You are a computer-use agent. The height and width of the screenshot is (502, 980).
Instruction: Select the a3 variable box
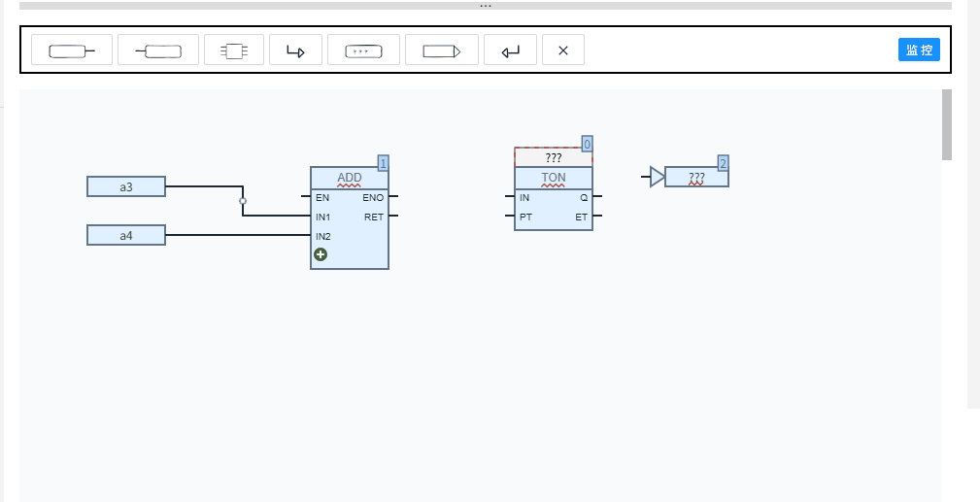126,186
